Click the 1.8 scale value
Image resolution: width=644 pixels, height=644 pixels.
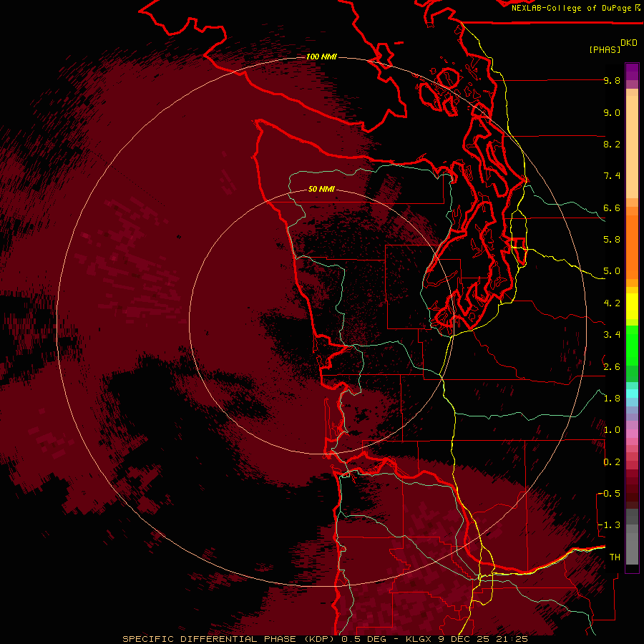[x=612, y=399]
